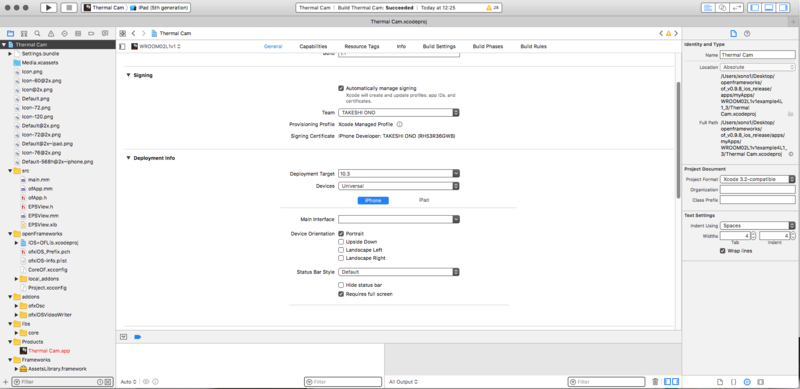Toggle the targets list sidebar
The height and width of the screenshot is (389, 800).
[x=122, y=46]
